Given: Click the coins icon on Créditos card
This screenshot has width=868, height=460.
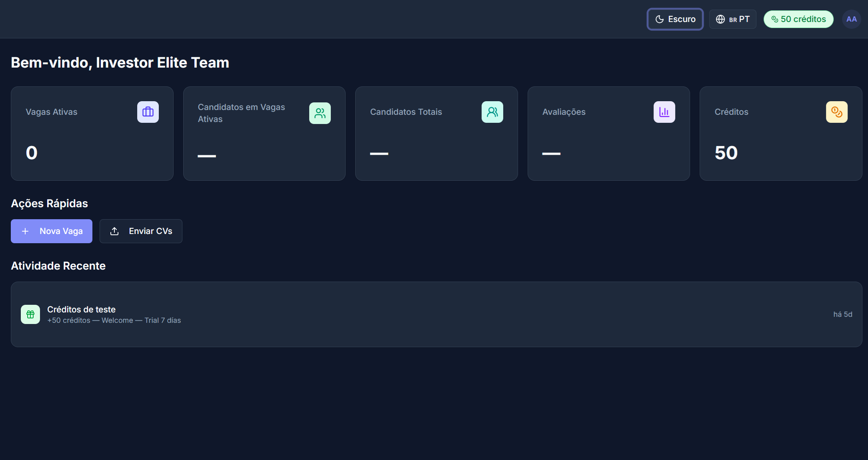Looking at the screenshot, I should 836,112.
